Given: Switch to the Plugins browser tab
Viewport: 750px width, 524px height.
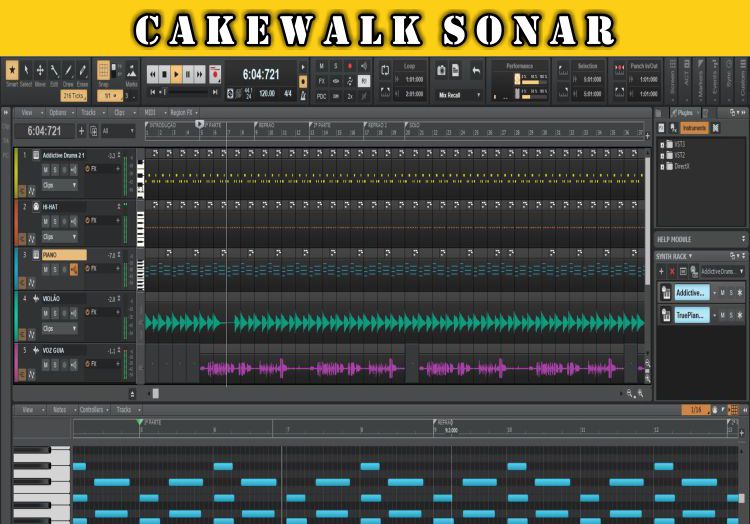Looking at the screenshot, I should pos(683,113).
